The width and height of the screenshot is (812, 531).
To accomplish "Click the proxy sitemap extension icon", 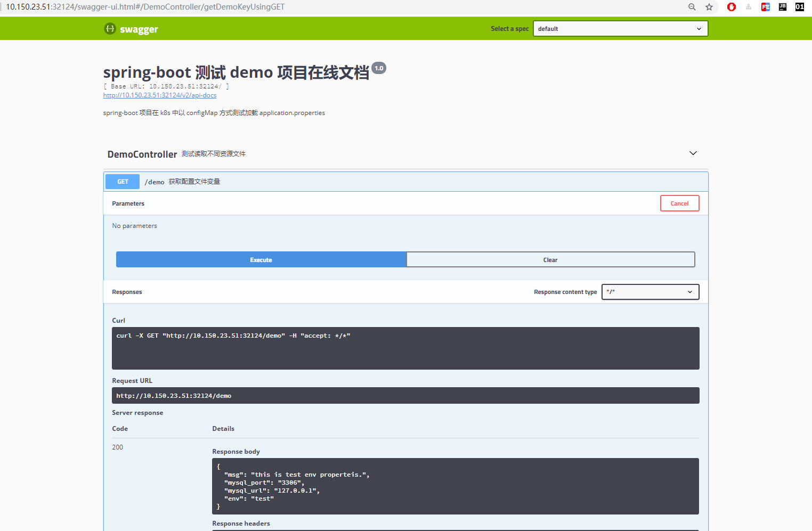I will [748, 7].
